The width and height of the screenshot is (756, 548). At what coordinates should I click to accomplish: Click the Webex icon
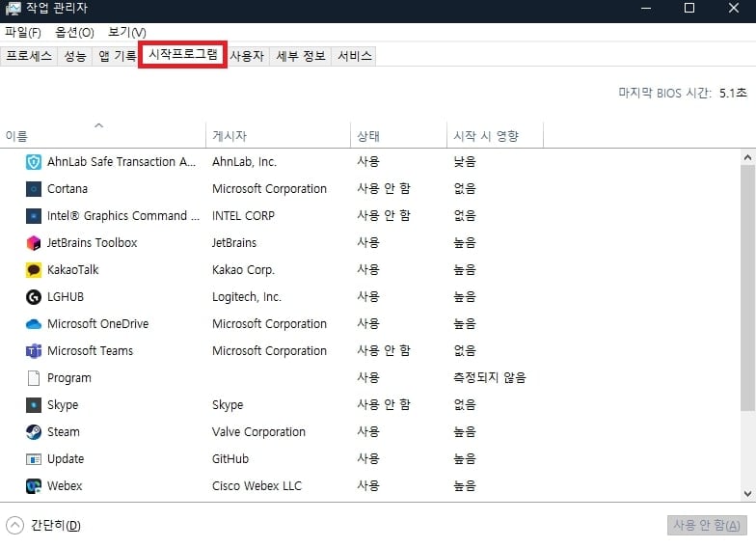coord(33,486)
